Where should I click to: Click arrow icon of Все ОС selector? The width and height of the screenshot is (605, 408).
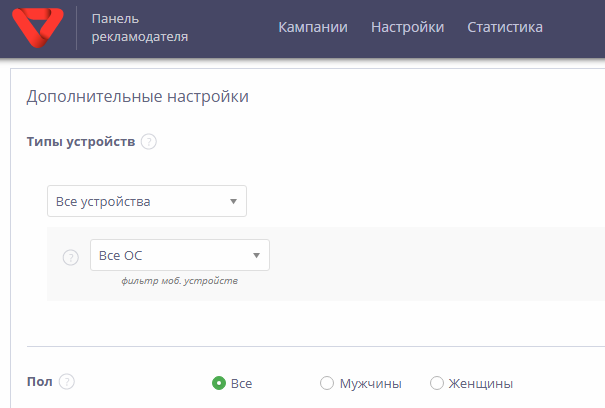(256, 256)
